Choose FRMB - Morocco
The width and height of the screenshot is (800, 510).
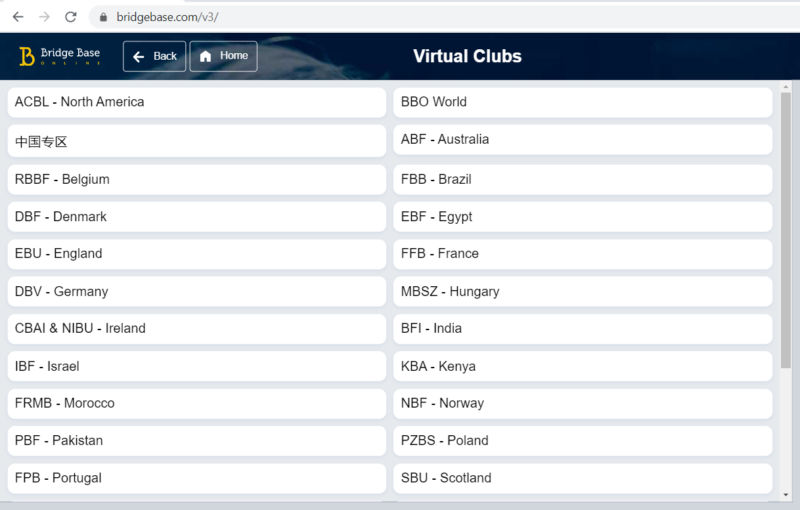(197, 403)
